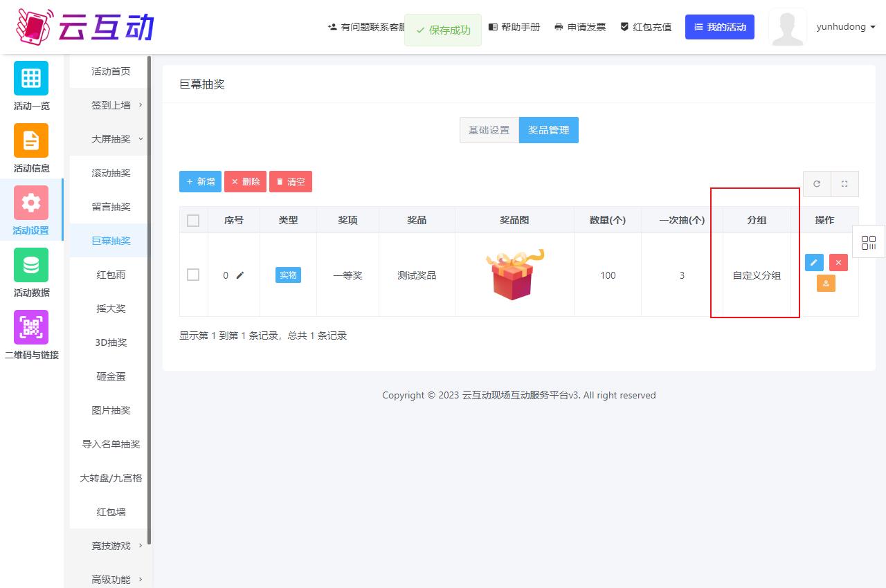Collapse the 大屏抽奖 submenu
Viewport: 886px width, 588px height.
click(x=111, y=139)
